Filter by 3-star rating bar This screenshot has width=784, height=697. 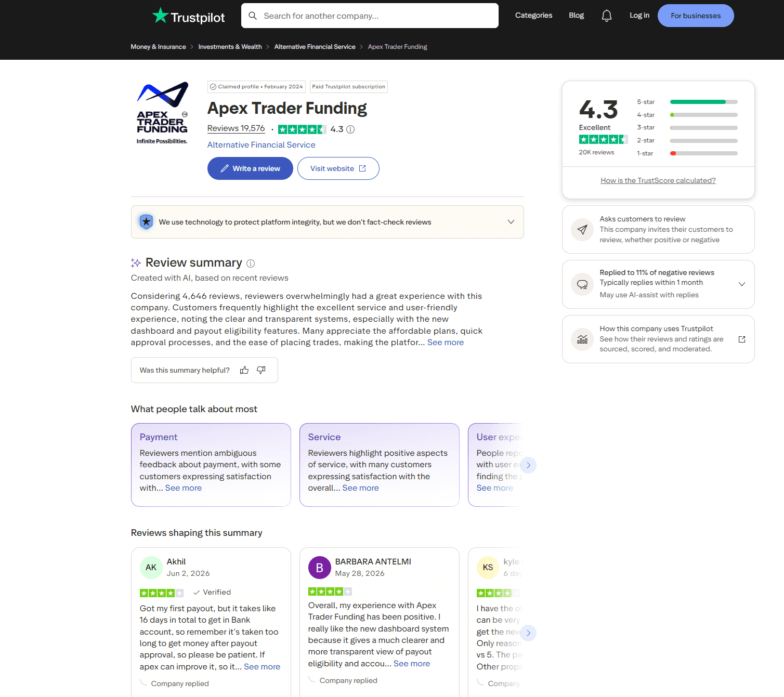(687, 127)
